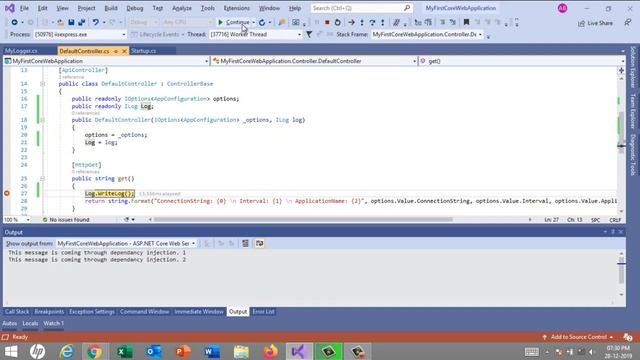Click the Step Out icon
The height and width of the screenshot is (360, 640).
[x=382, y=22]
